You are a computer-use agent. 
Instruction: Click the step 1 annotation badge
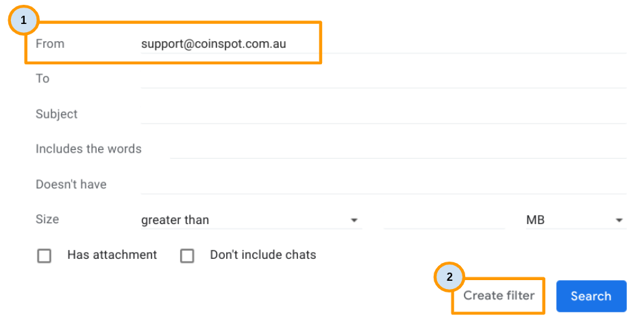[24, 21]
